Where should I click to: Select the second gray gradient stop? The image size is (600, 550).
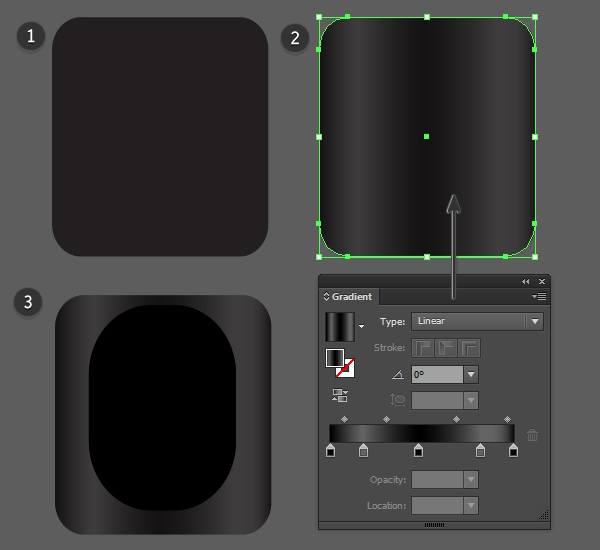[364, 450]
